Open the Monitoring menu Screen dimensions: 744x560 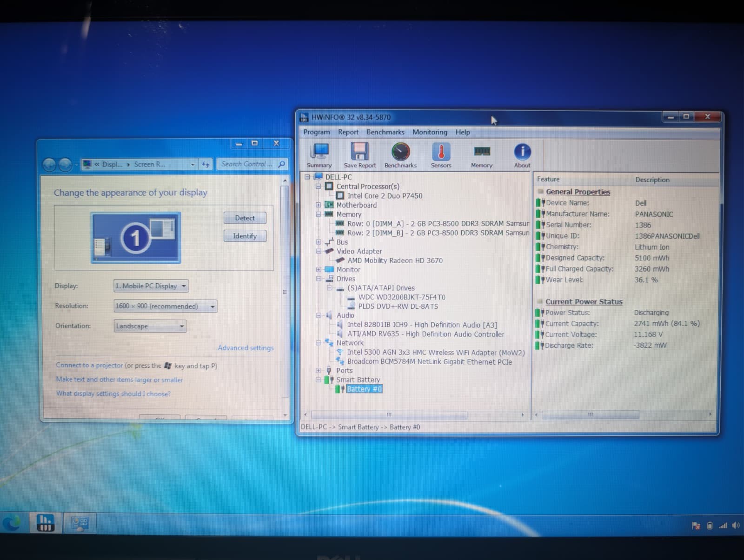click(x=430, y=132)
